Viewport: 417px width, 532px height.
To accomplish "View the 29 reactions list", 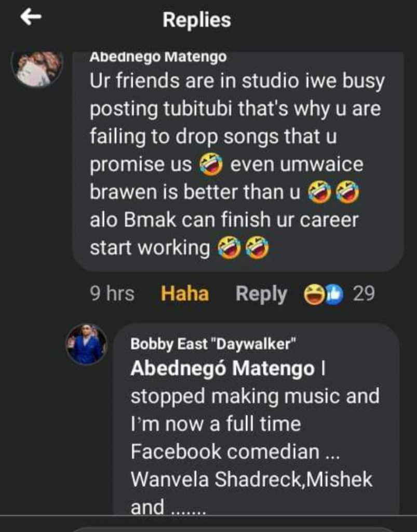I will pyautogui.click(x=364, y=294).
